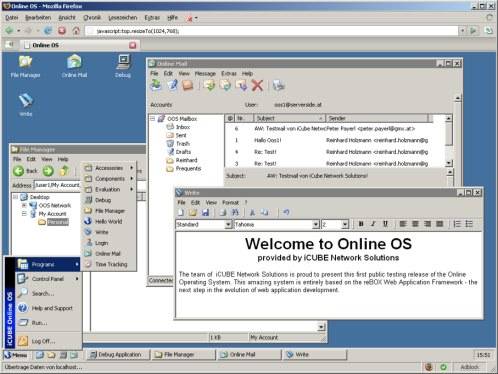Click the open folder icon in Write toolbar
Screen dimensions: 498x374
(x=193, y=212)
